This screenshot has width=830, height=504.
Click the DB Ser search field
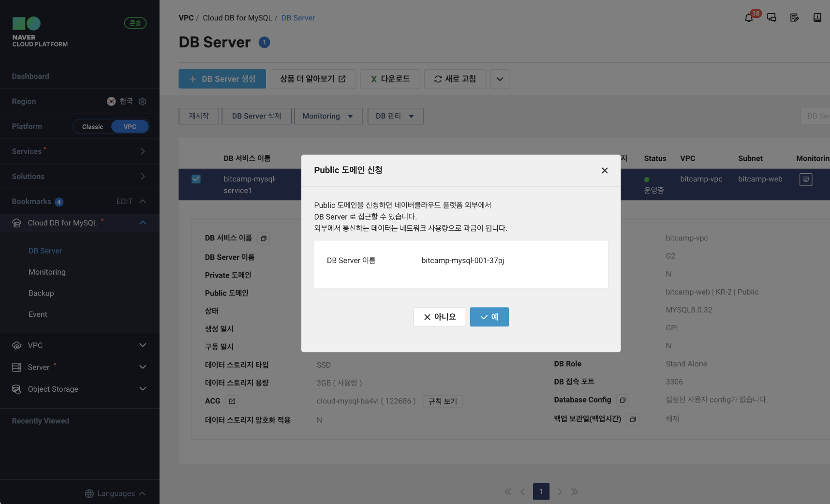click(815, 116)
